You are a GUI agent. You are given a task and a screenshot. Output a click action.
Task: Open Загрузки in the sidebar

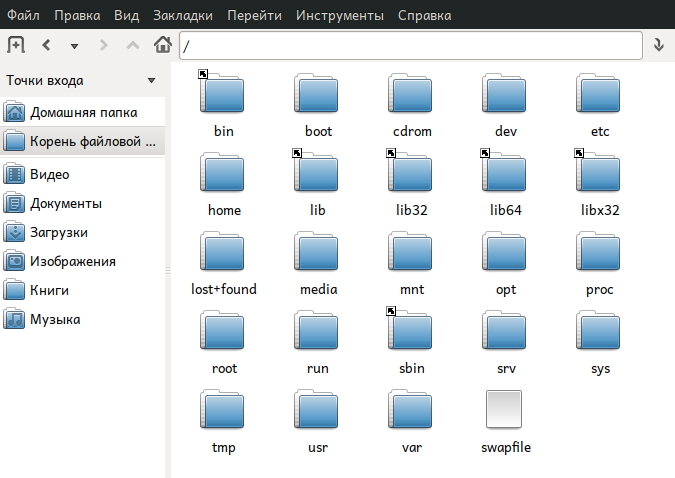tap(83, 233)
